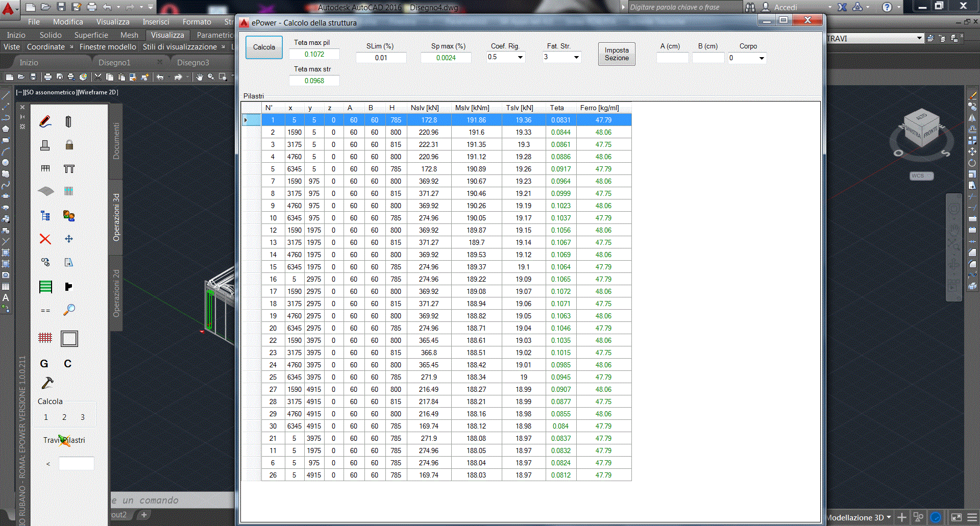The image size is (980, 526).
Task: Click the Ferro [kg/ml] column header
Action: pos(604,108)
